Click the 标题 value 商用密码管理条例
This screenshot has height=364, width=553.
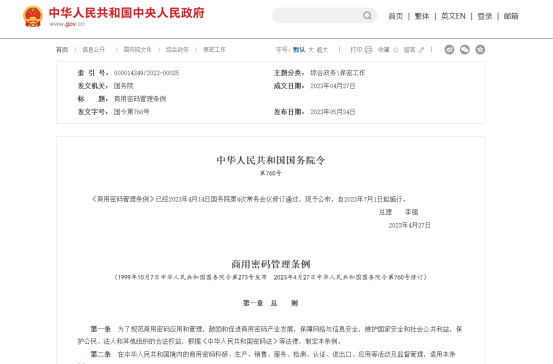pos(140,99)
